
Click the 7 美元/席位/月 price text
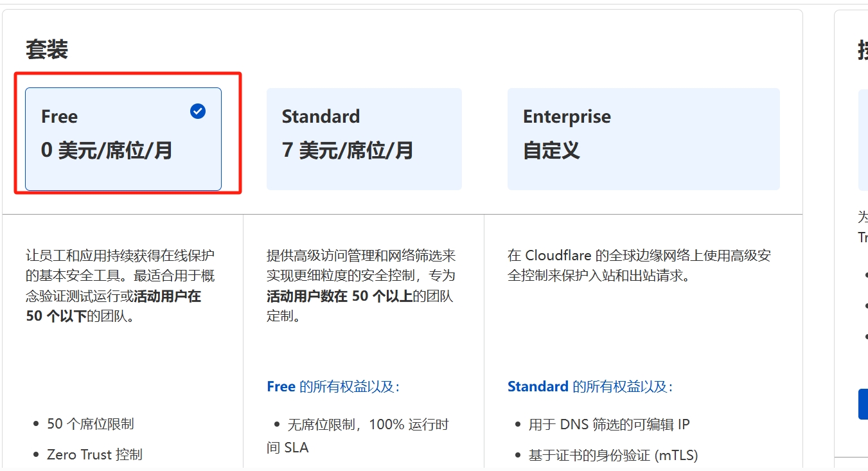point(348,150)
